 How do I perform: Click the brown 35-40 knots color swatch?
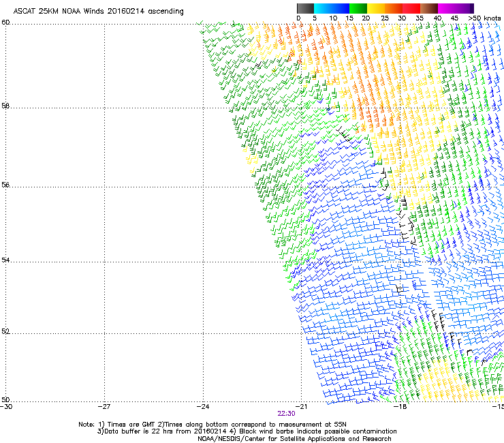click(x=429, y=8)
